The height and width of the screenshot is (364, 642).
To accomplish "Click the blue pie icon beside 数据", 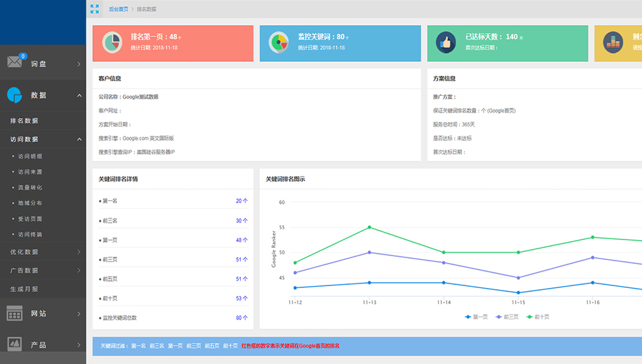I will pos(14,95).
